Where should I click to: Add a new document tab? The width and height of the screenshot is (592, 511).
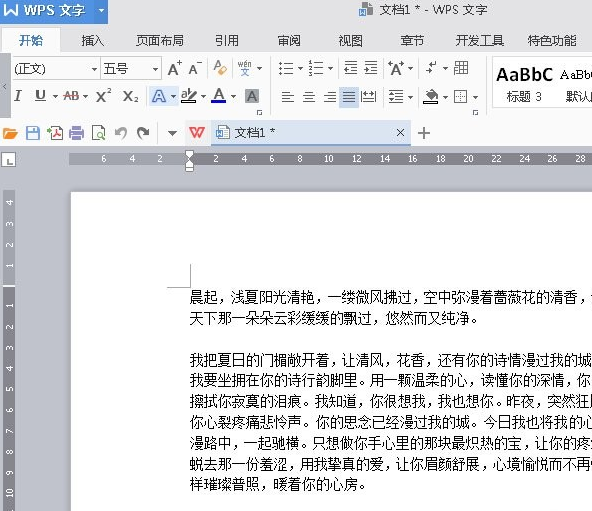pos(424,133)
